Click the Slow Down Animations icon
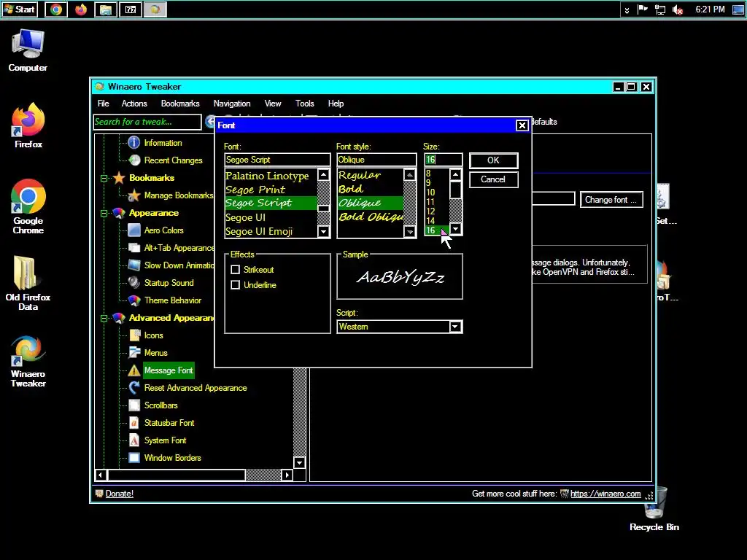This screenshot has width=747, height=560. [134, 265]
